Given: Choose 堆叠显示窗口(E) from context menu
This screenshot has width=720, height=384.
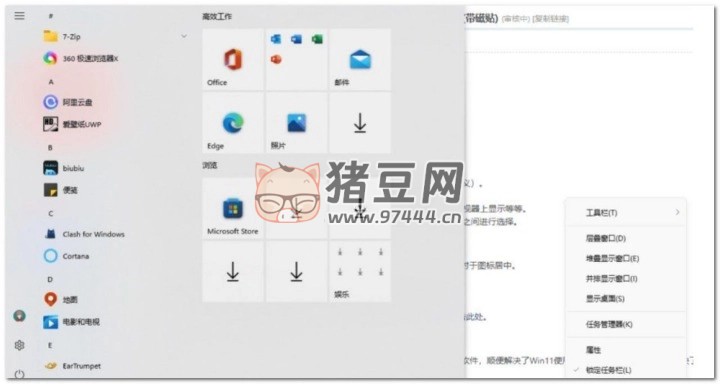Looking at the screenshot, I should [x=625, y=259].
